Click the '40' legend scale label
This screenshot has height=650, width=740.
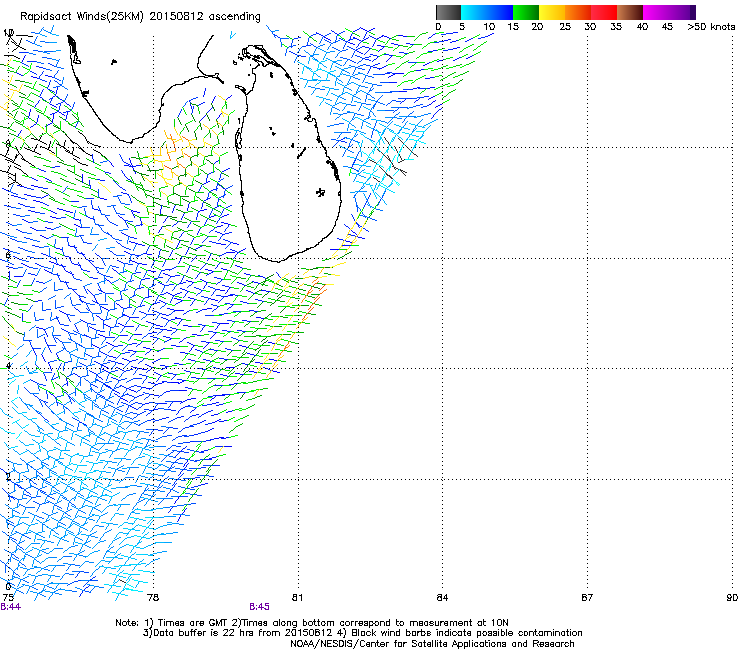(x=642, y=27)
